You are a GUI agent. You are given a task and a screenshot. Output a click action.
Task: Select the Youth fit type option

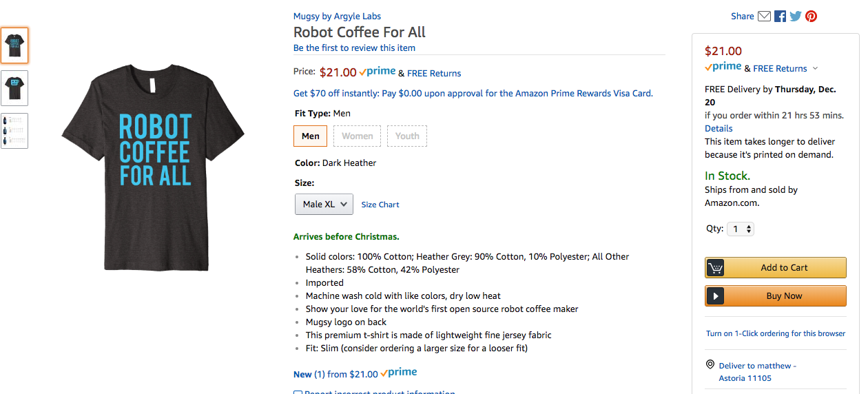[x=407, y=136]
